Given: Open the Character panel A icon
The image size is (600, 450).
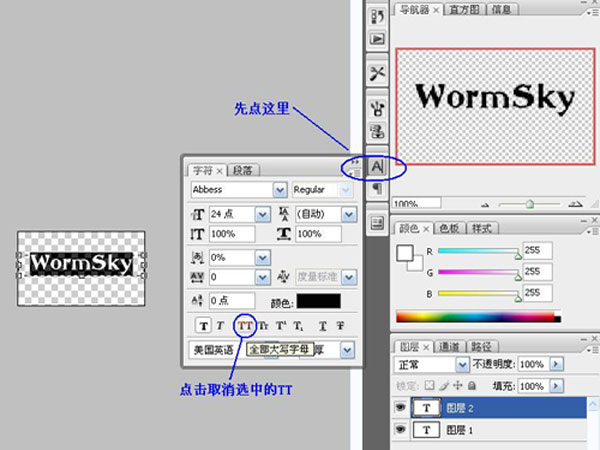Looking at the screenshot, I should tap(377, 167).
